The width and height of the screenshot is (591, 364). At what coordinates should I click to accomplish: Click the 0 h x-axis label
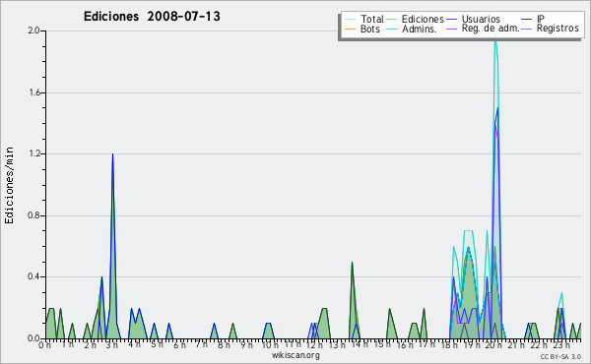point(44,344)
